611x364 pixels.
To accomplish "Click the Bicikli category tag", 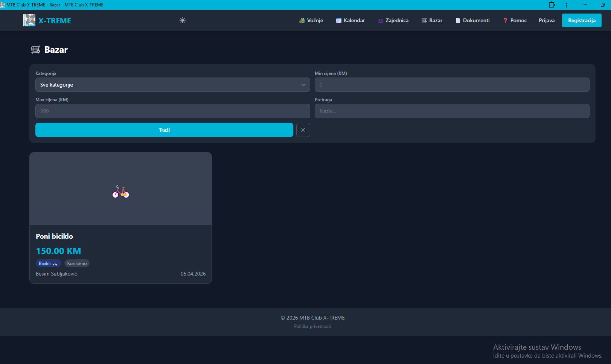I will 48,263.
